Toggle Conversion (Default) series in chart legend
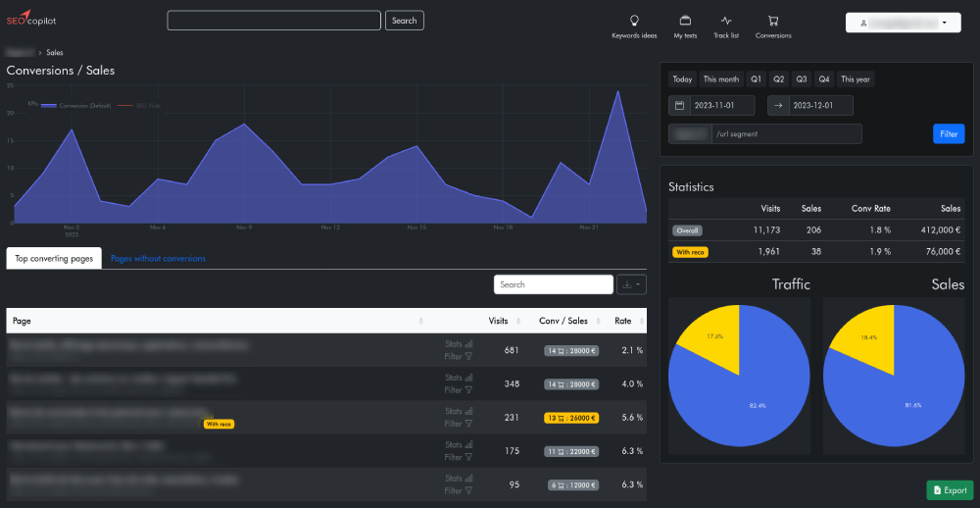 pos(78,105)
